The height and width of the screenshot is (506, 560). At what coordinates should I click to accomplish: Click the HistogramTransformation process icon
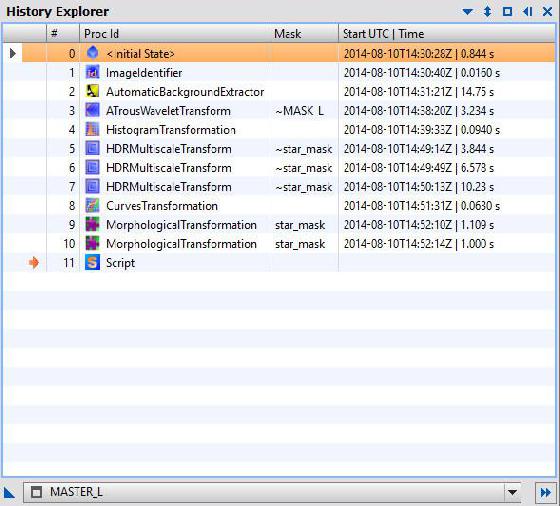(x=92, y=130)
